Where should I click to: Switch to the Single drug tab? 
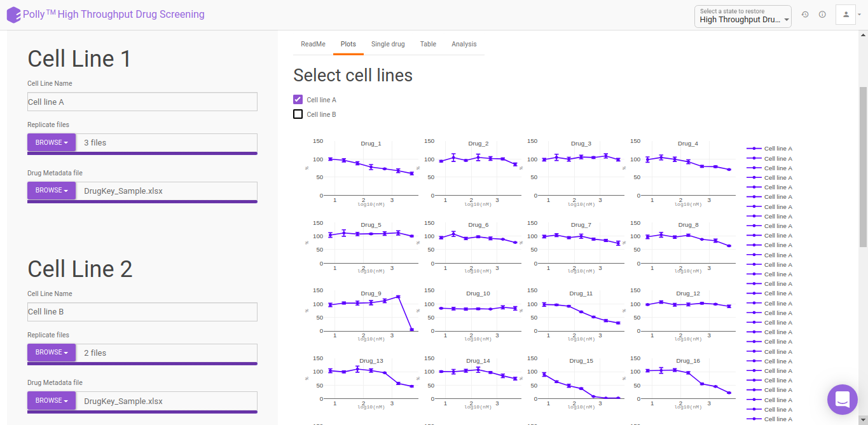[388, 44]
